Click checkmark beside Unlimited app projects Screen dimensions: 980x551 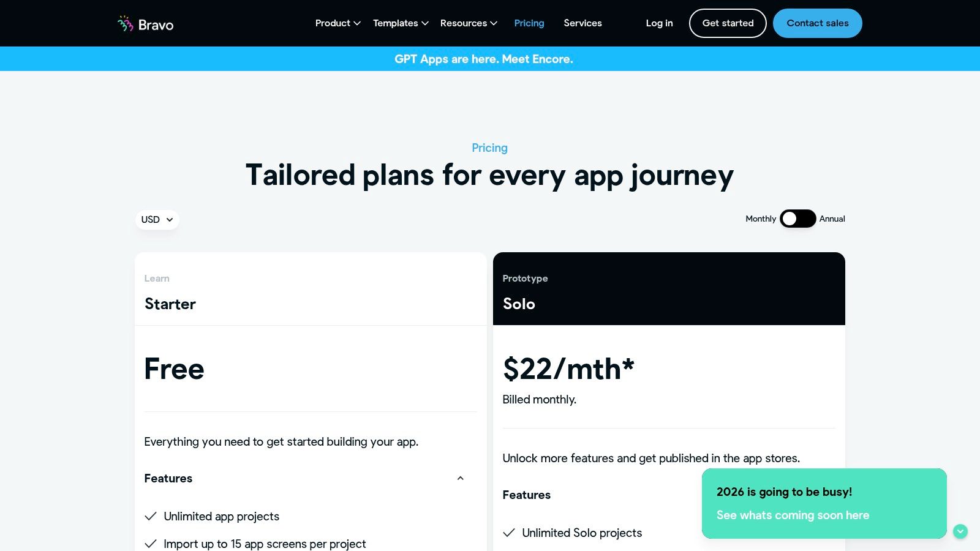tap(151, 516)
